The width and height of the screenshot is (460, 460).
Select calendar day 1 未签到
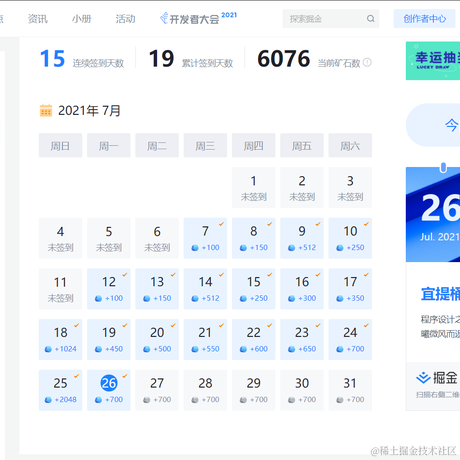point(254,187)
